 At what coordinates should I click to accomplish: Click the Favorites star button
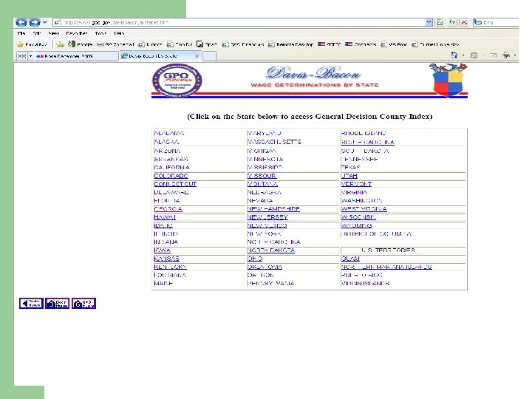point(32,44)
